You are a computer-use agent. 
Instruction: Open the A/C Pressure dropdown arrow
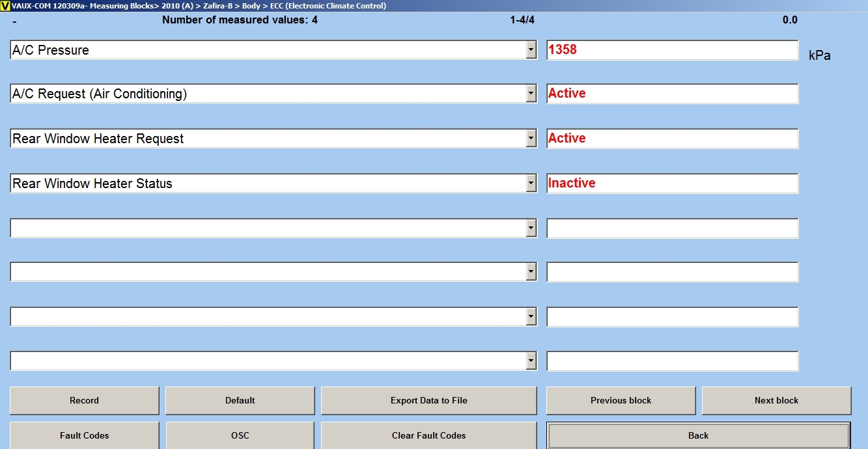[531, 50]
